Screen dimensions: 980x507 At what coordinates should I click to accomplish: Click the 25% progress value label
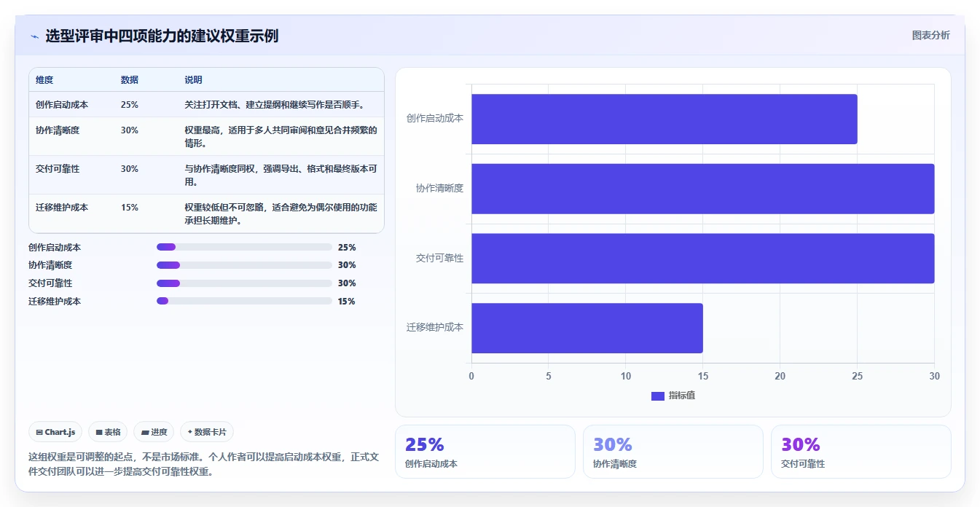347,247
